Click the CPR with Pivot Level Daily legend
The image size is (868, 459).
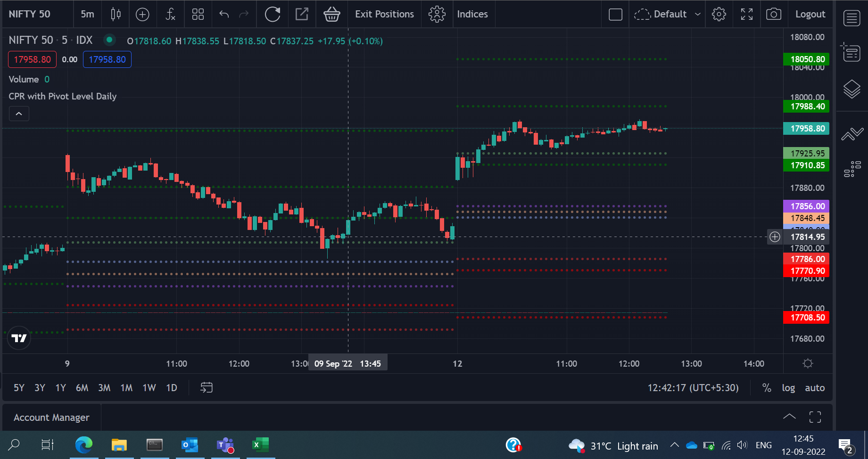[62, 96]
